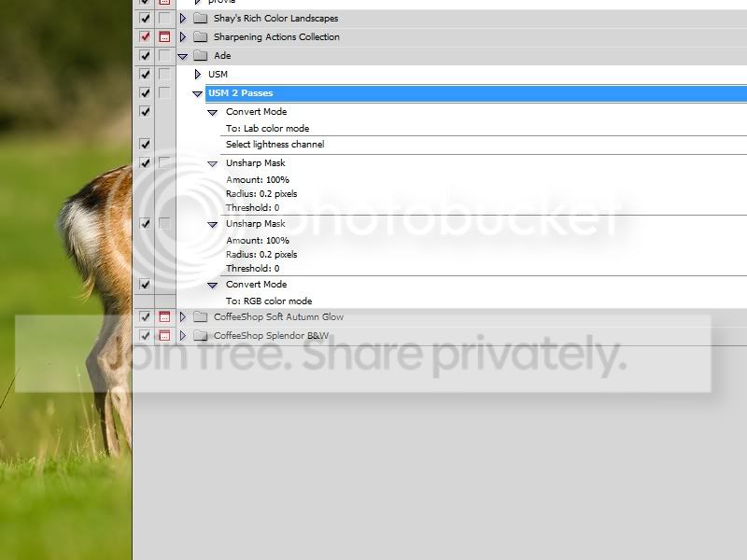Select the first Unsharp Mask step
The width and height of the screenshot is (747, 560).
255,163
